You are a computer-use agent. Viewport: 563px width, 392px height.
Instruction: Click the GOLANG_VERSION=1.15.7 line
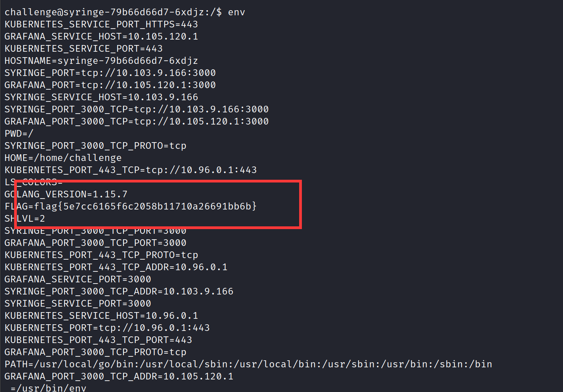coord(66,194)
